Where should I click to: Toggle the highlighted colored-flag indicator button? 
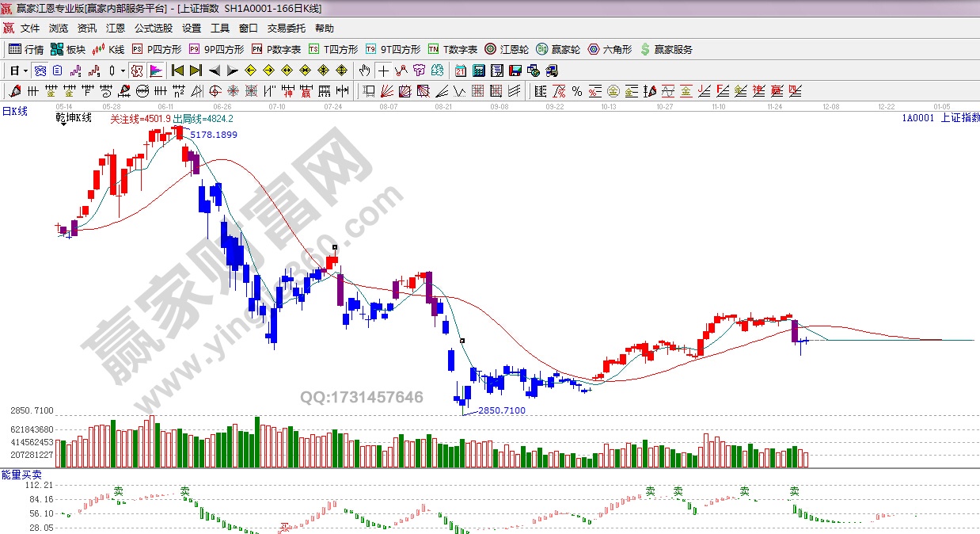[155, 70]
